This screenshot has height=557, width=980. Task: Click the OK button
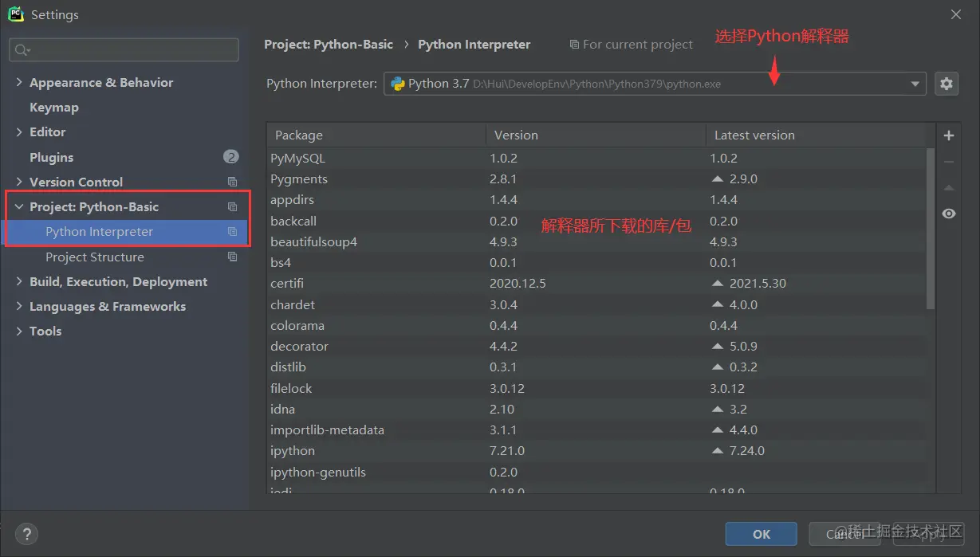pyautogui.click(x=762, y=534)
